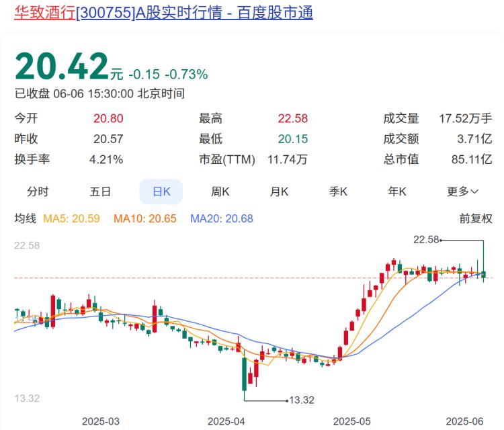Select the 日K chart tab

(x=161, y=191)
